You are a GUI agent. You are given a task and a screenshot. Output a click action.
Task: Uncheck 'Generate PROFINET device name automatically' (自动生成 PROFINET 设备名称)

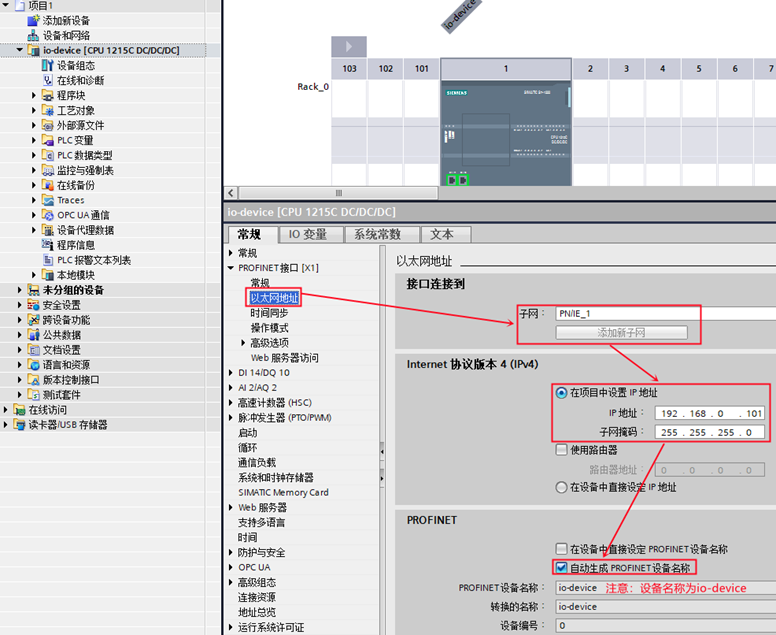(x=561, y=568)
